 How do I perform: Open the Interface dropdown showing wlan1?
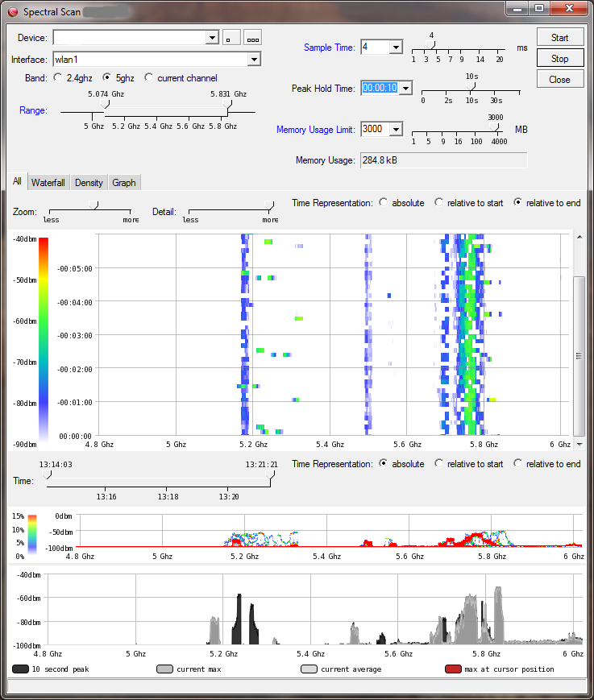coord(254,59)
